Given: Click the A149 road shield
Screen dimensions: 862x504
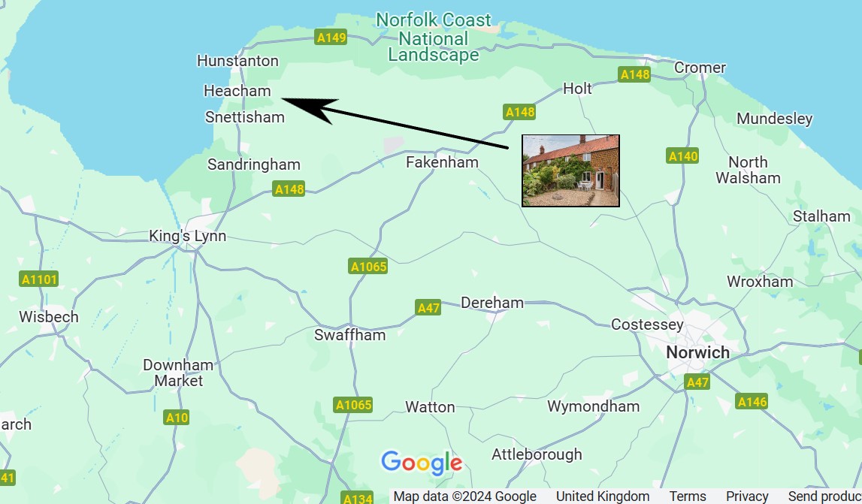Looking at the screenshot, I should pos(331,38).
